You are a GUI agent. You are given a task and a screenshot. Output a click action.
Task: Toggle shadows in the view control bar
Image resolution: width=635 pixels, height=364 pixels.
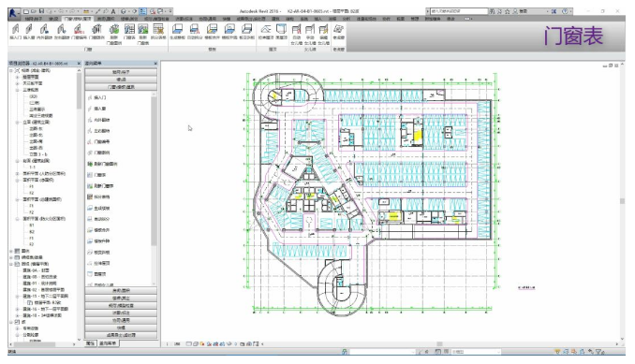click(x=209, y=344)
